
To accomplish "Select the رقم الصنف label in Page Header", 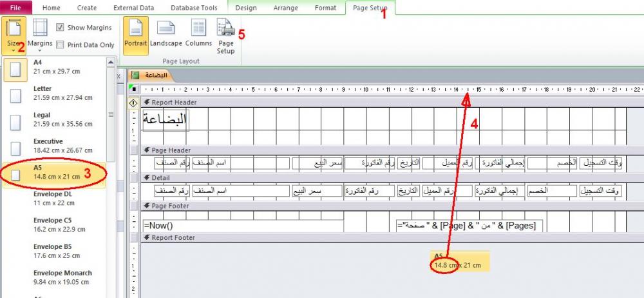I will 173,163.
